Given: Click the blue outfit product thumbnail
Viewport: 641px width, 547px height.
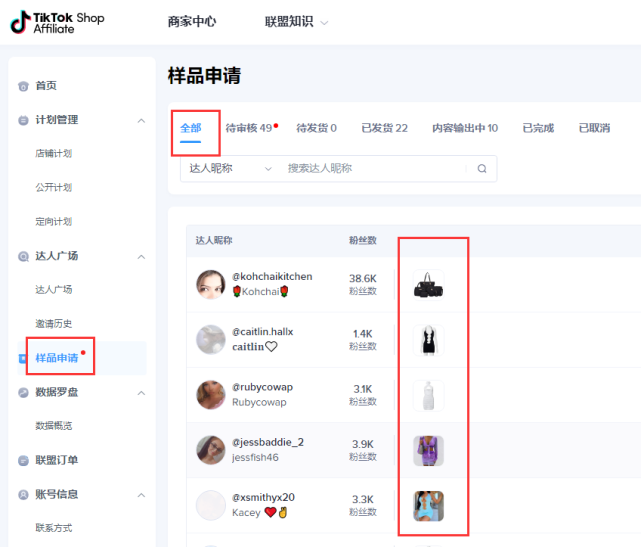Looking at the screenshot, I should 428,506.
